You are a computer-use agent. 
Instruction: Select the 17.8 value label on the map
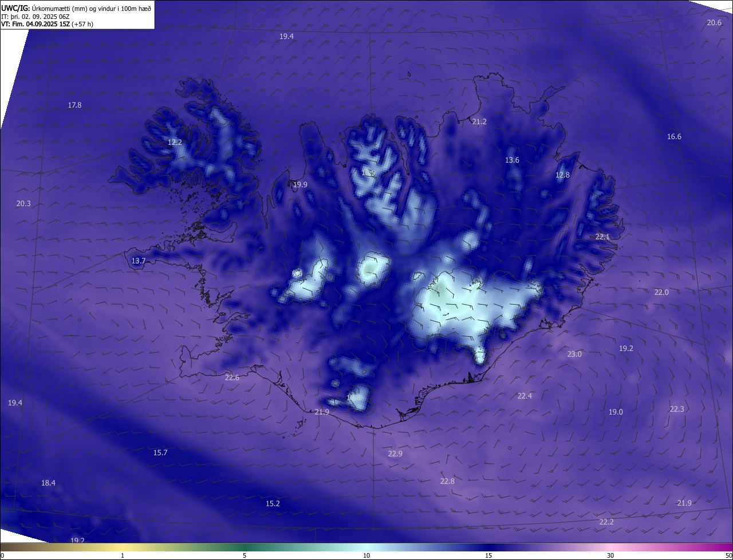point(74,105)
